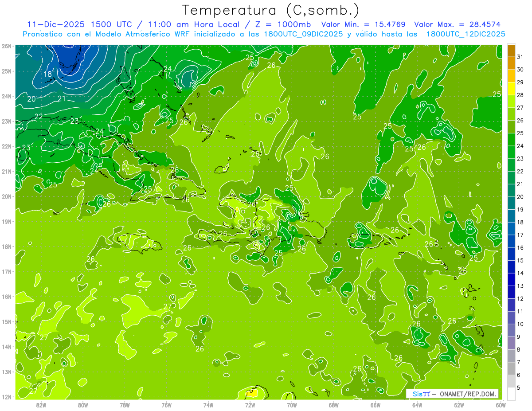Click the 31 label on the color legend

pyautogui.click(x=520, y=57)
